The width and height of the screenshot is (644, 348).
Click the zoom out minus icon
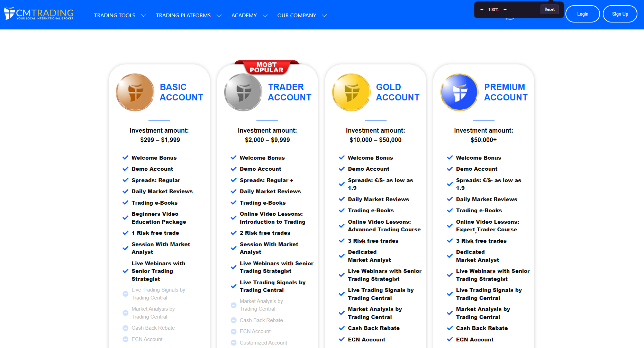click(482, 10)
